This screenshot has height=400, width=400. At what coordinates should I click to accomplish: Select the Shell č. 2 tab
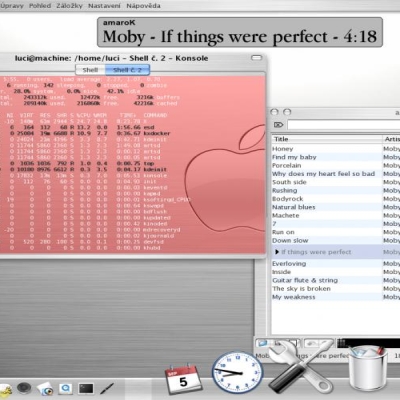[x=127, y=70]
